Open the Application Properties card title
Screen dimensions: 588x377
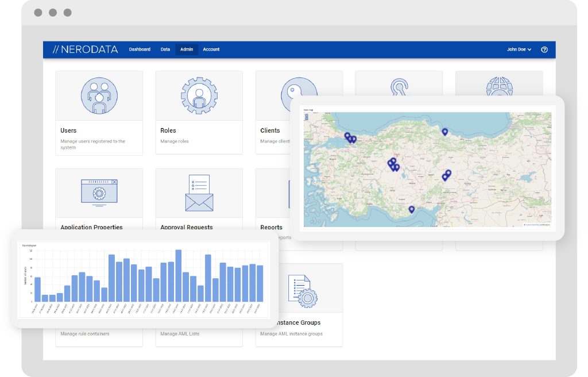pyautogui.click(x=91, y=227)
